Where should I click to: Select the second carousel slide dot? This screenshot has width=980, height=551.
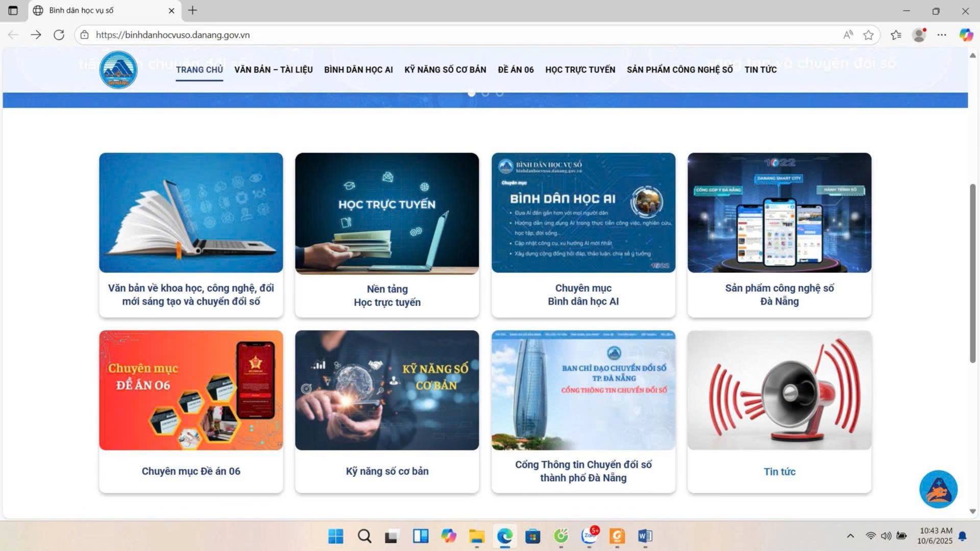485,93
